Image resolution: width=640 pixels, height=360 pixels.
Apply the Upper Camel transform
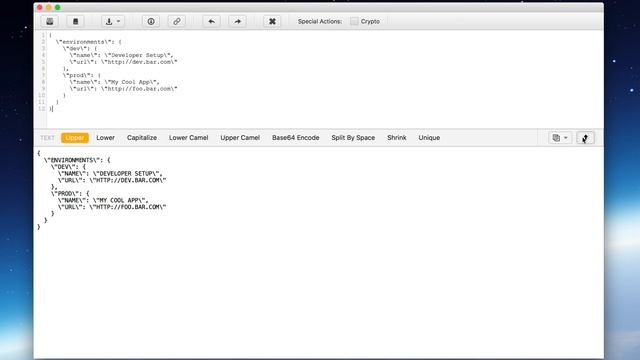click(240, 138)
